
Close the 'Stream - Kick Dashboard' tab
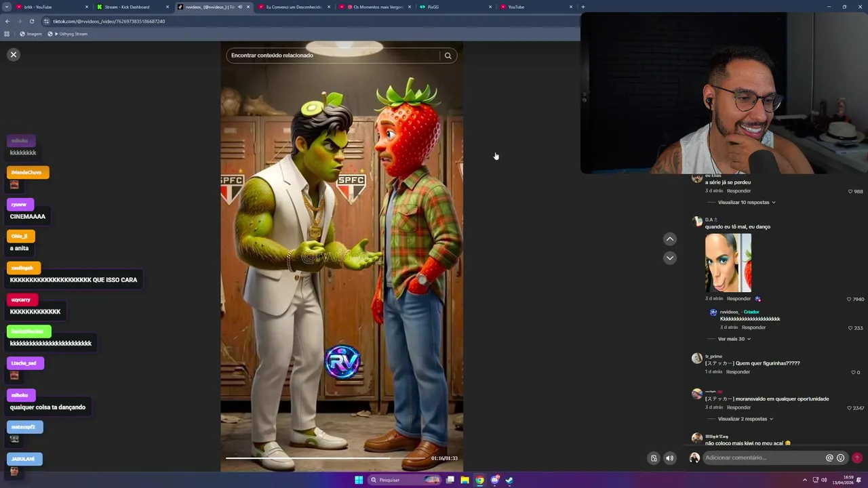(167, 7)
